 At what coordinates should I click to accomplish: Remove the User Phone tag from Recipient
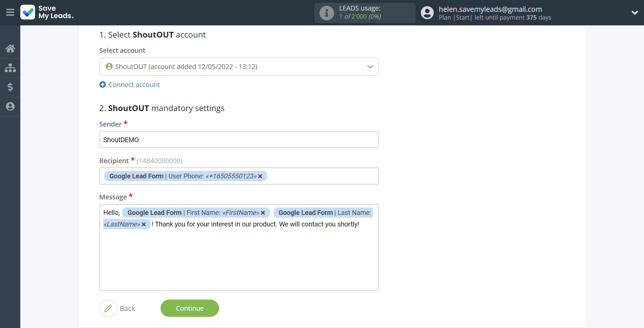click(x=260, y=176)
